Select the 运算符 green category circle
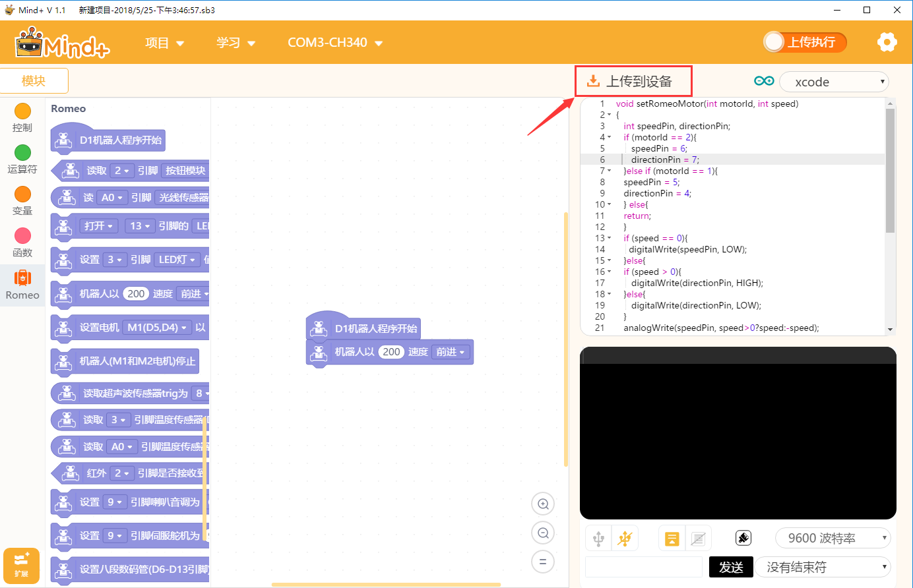This screenshot has height=588, width=913. click(x=22, y=153)
